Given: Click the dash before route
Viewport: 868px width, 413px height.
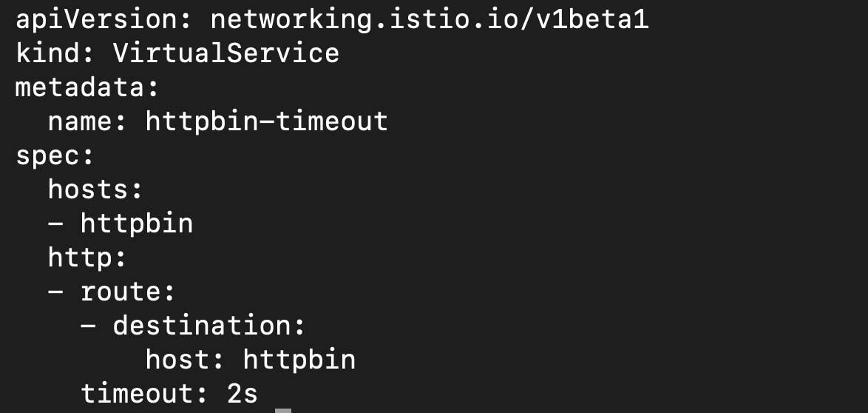Looking at the screenshot, I should coord(55,291).
